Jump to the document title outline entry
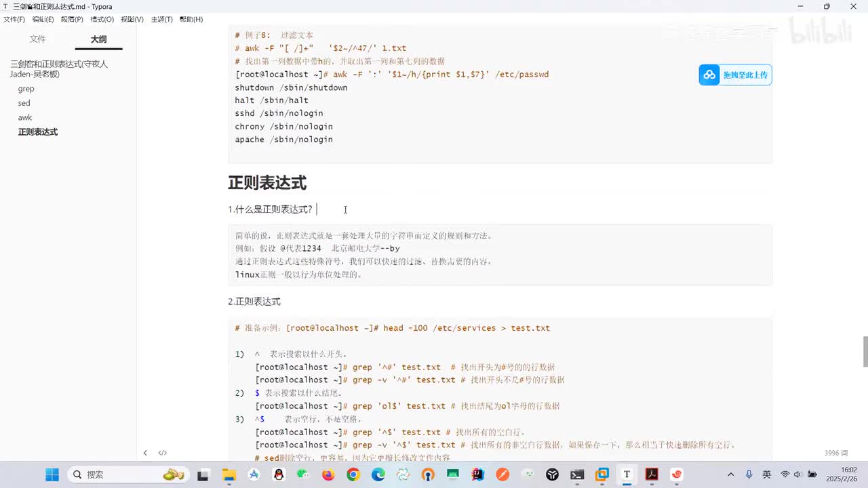The height and width of the screenshot is (488, 868). pyautogui.click(x=59, y=68)
